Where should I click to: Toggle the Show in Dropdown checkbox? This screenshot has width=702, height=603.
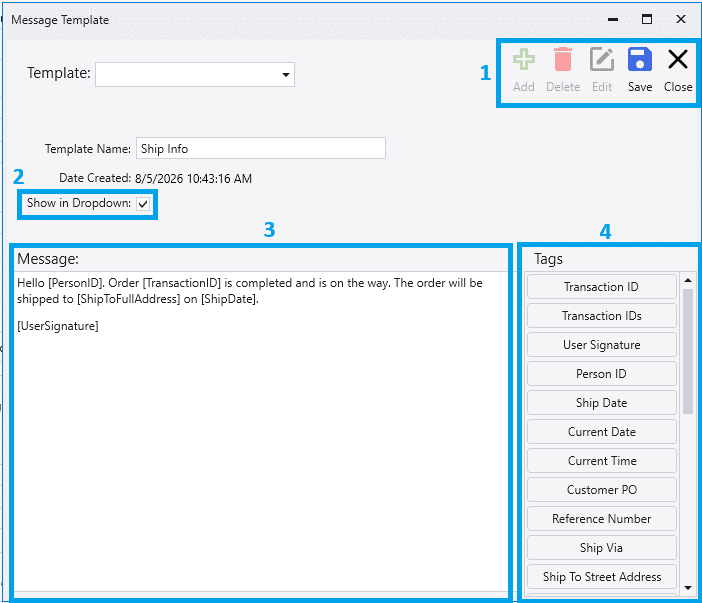[x=143, y=204]
